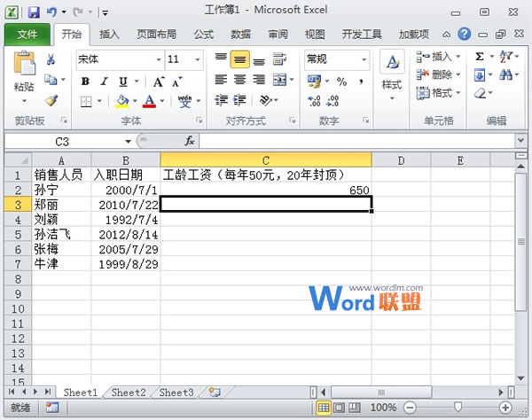Click AutoSum sigma icon
The width and height of the screenshot is (532, 420).
pos(480,57)
